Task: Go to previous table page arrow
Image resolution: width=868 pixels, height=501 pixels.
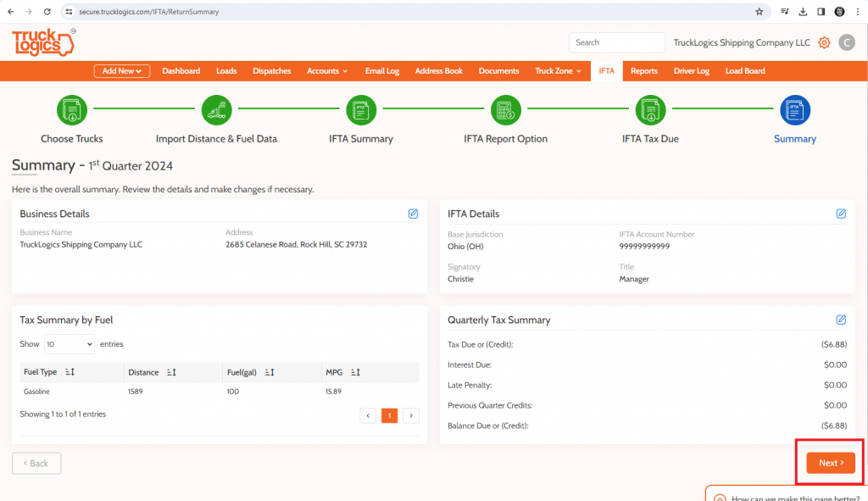Action: tap(368, 415)
